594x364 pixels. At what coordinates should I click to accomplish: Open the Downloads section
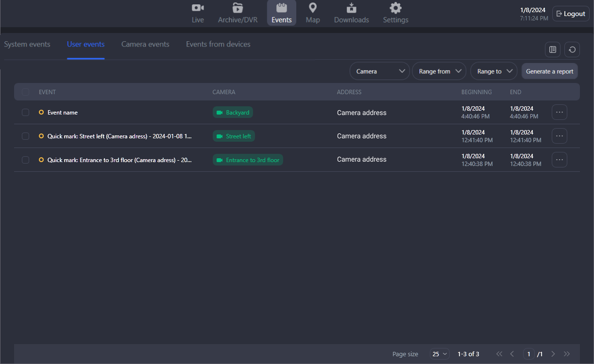[x=351, y=13]
